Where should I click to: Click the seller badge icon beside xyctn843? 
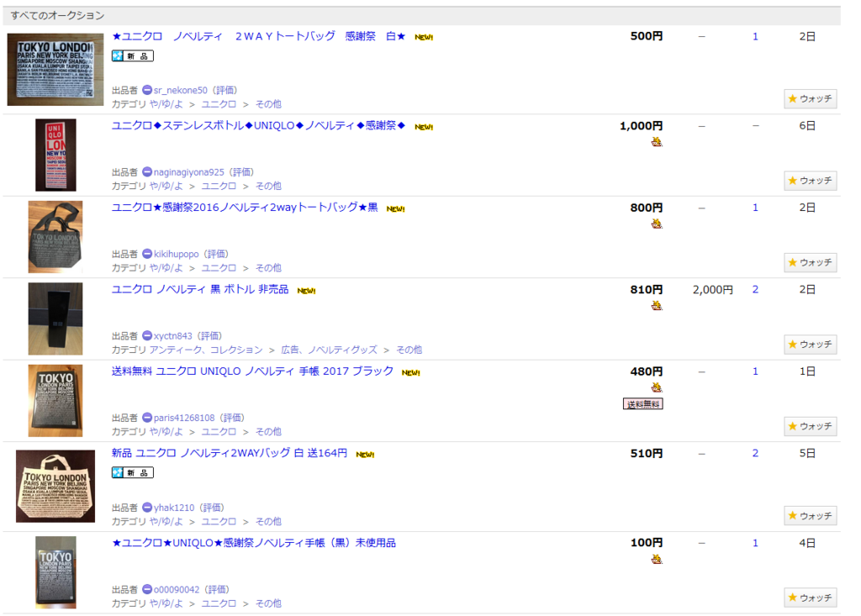[x=147, y=335]
